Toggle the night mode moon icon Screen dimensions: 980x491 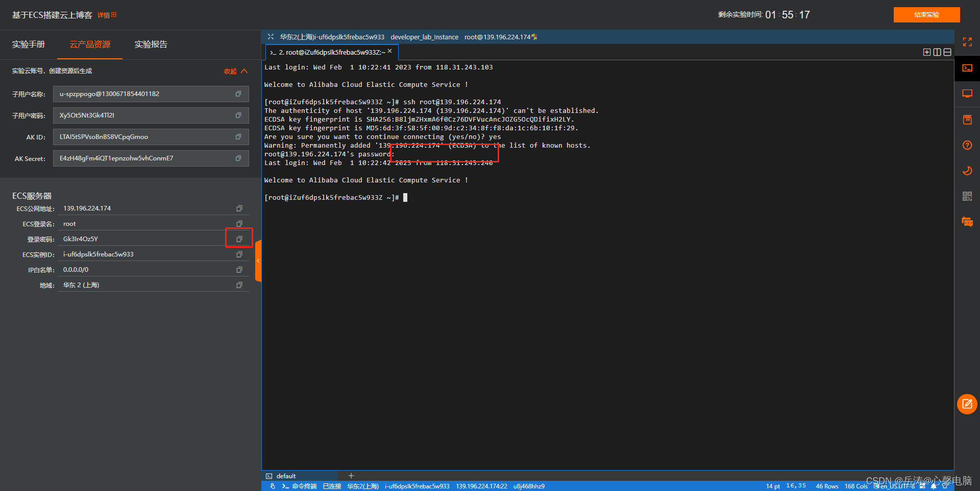pyautogui.click(x=967, y=171)
